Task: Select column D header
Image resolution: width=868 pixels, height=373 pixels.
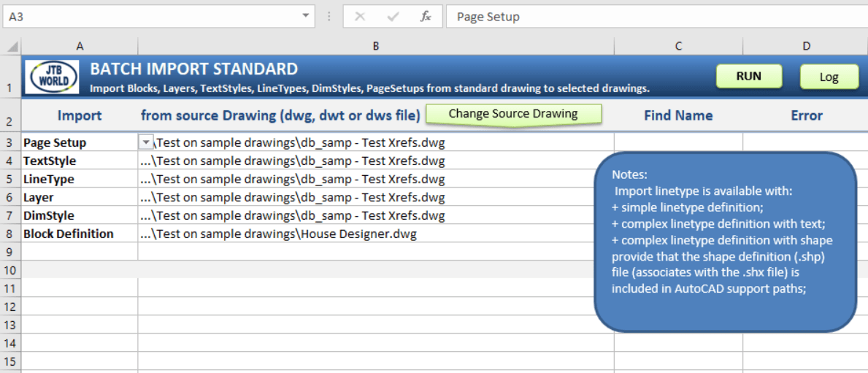Action: (805, 47)
